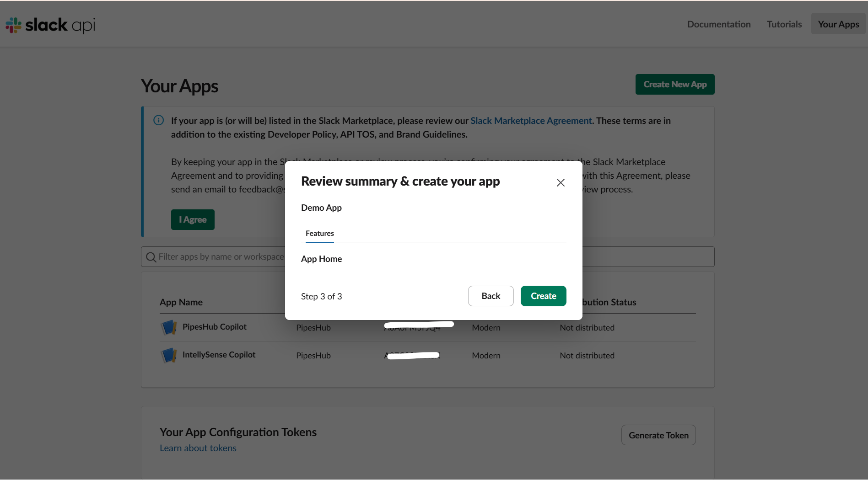Click the magnifying glass in the filter bar
The height and width of the screenshot is (480, 868).
click(x=151, y=256)
